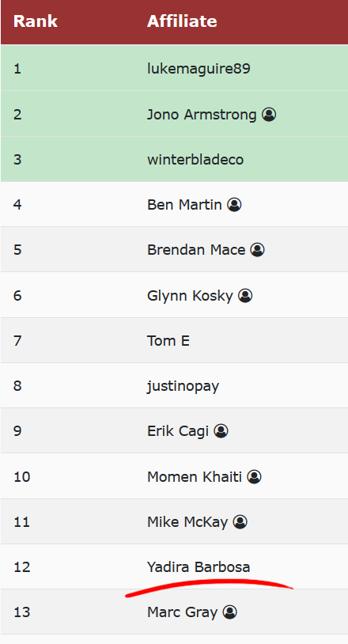Click the user icon after Glynn Kosky

(245, 295)
